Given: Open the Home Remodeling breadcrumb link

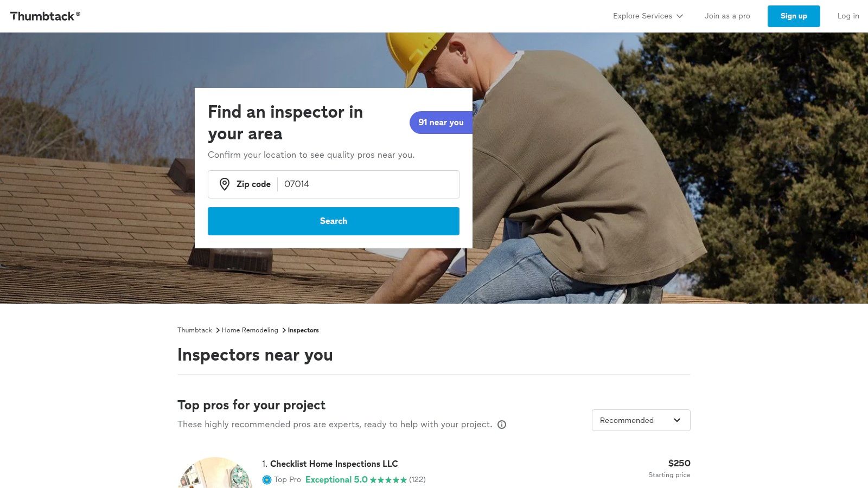Looking at the screenshot, I should coord(250,330).
